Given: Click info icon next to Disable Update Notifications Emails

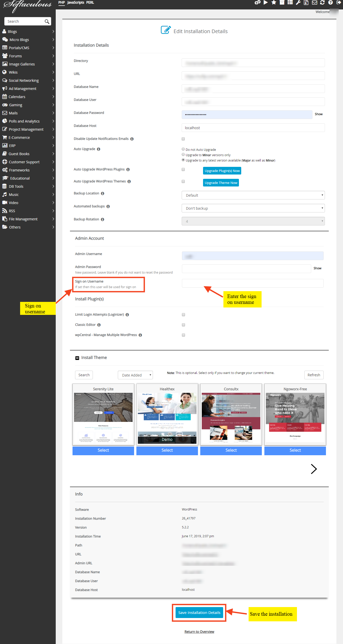Looking at the screenshot, I should pyautogui.click(x=132, y=139).
